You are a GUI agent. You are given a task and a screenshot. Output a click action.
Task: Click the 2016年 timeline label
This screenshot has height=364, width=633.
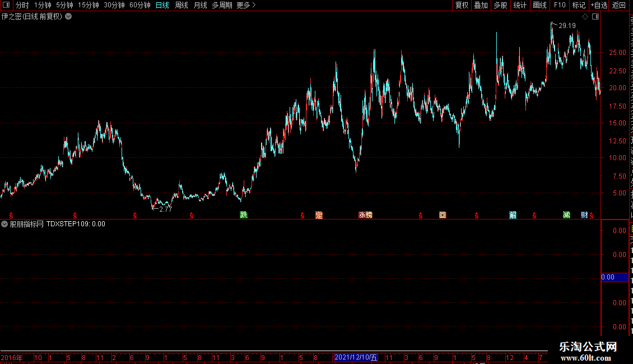click(x=12, y=357)
